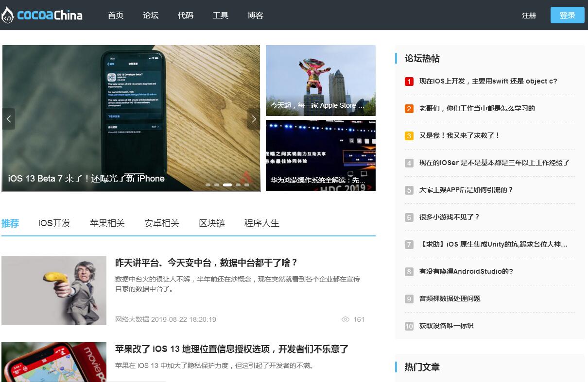Click red rank 1 badge in 论坛热帖

[409, 82]
